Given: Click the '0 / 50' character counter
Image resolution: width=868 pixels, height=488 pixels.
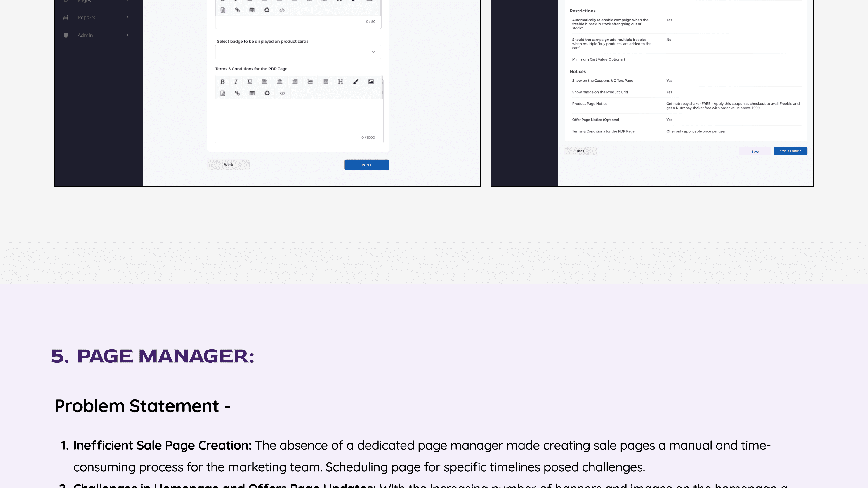Looking at the screenshot, I should coord(371,21).
